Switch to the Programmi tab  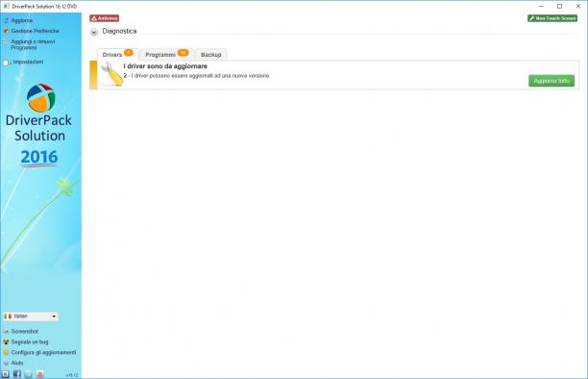coord(166,55)
